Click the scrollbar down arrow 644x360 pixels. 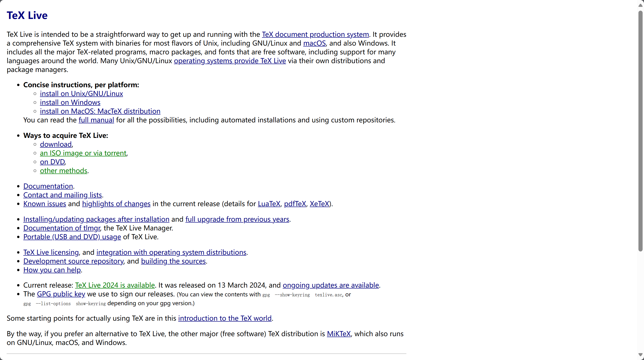click(640, 354)
